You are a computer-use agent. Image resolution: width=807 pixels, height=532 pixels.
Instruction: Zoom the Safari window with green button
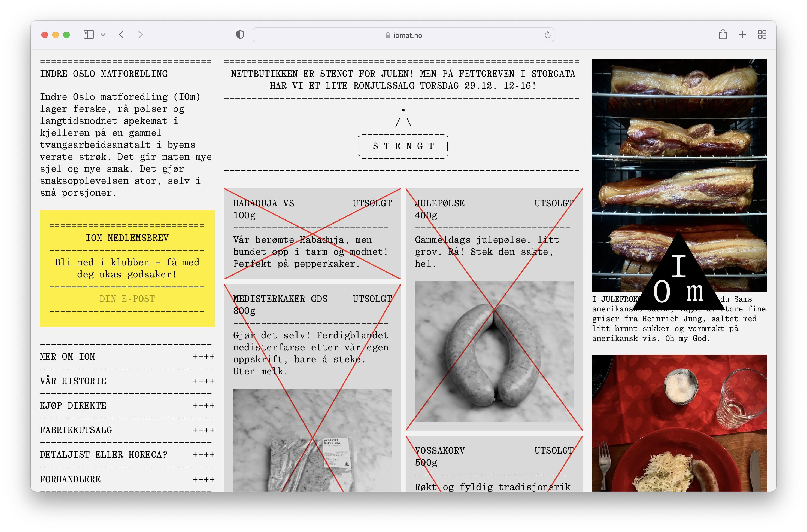pyautogui.click(x=66, y=35)
